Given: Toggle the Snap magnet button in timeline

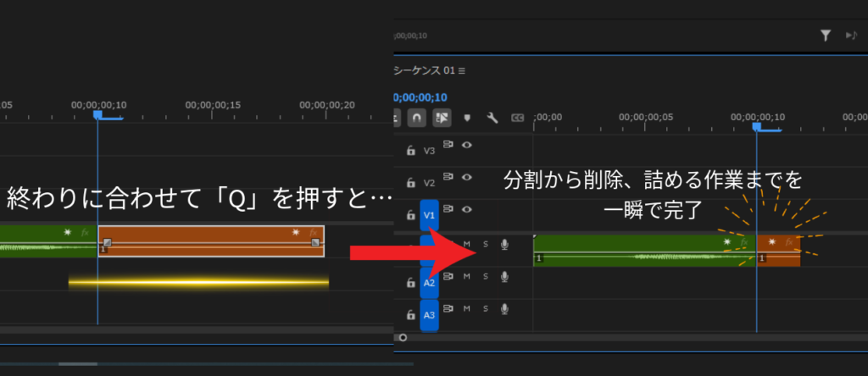Looking at the screenshot, I should point(417,118).
